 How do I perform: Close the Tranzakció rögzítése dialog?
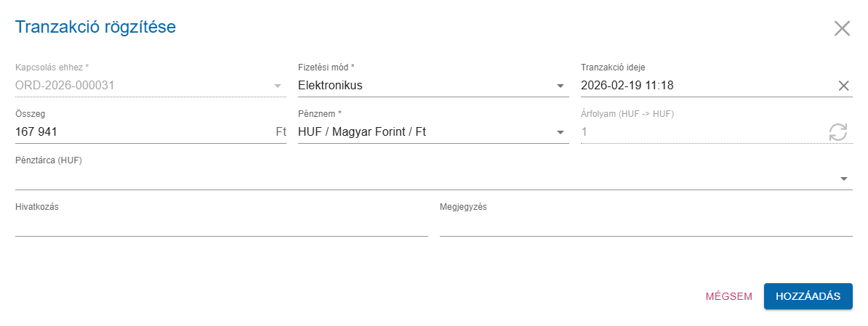pos(842,28)
